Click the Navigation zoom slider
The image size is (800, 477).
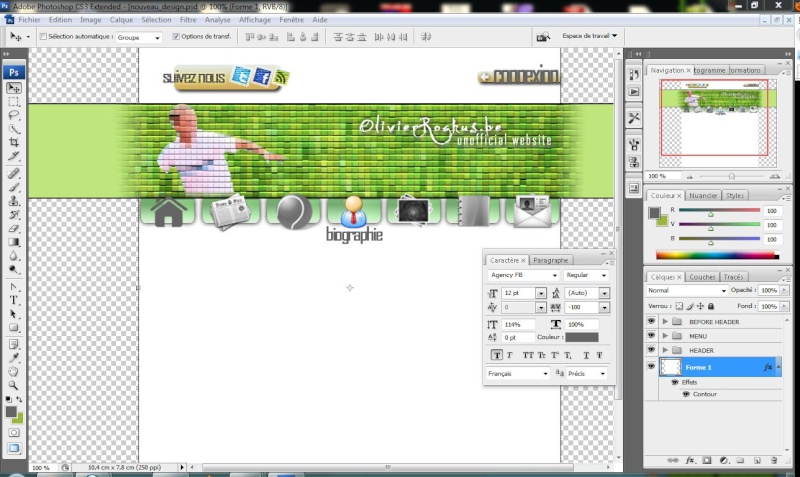pyautogui.click(x=732, y=176)
